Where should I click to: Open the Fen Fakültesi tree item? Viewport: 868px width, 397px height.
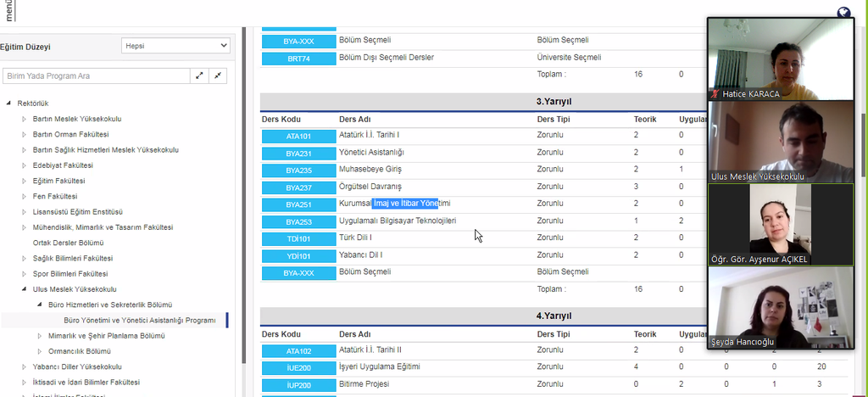tap(54, 196)
